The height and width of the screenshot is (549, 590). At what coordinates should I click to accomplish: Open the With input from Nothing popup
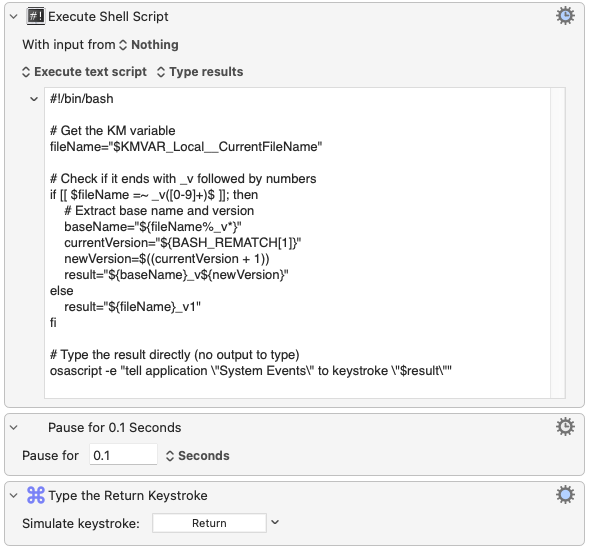149,45
